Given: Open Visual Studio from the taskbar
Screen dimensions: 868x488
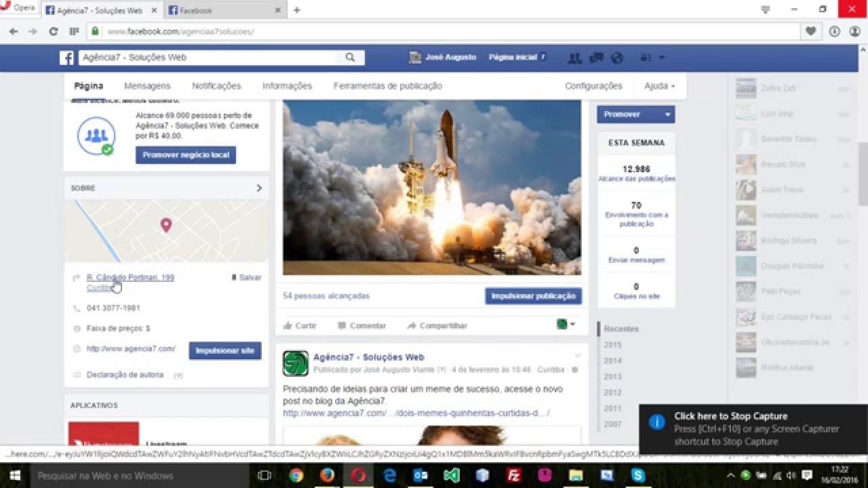Looking at the screenshot, I should (452, 476).
